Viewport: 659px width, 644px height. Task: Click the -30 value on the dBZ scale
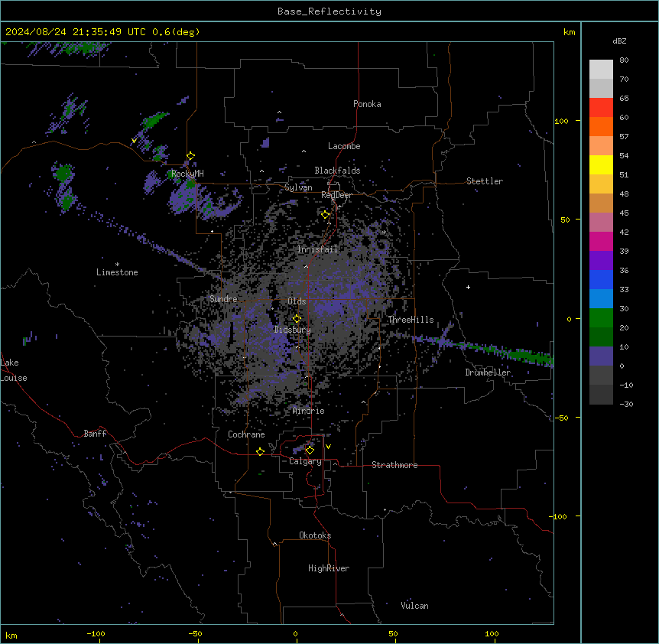point(626,404)
